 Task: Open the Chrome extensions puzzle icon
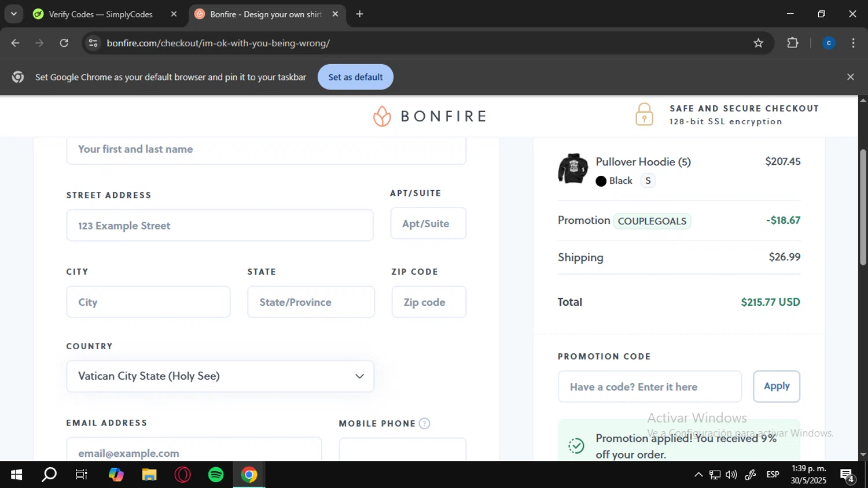coord(793,43)
